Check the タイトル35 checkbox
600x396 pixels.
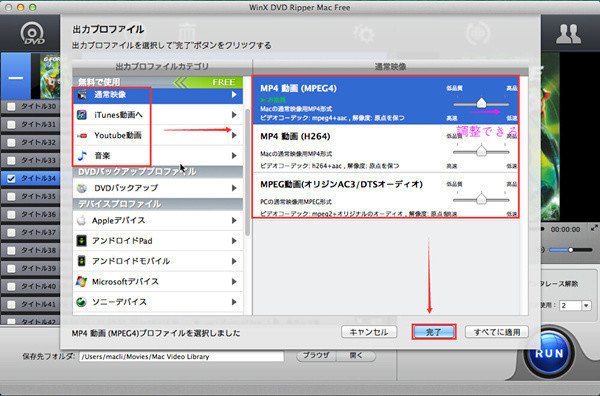point(11,196)
